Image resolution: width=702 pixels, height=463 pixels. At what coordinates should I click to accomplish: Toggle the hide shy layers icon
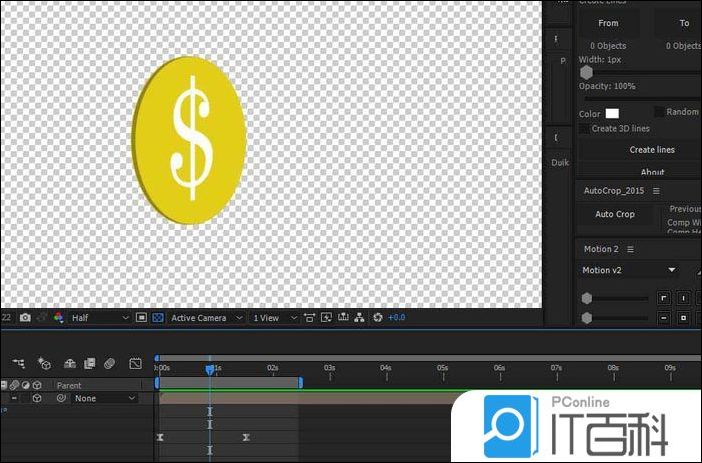pyautogui.click(x=69, y=363)
